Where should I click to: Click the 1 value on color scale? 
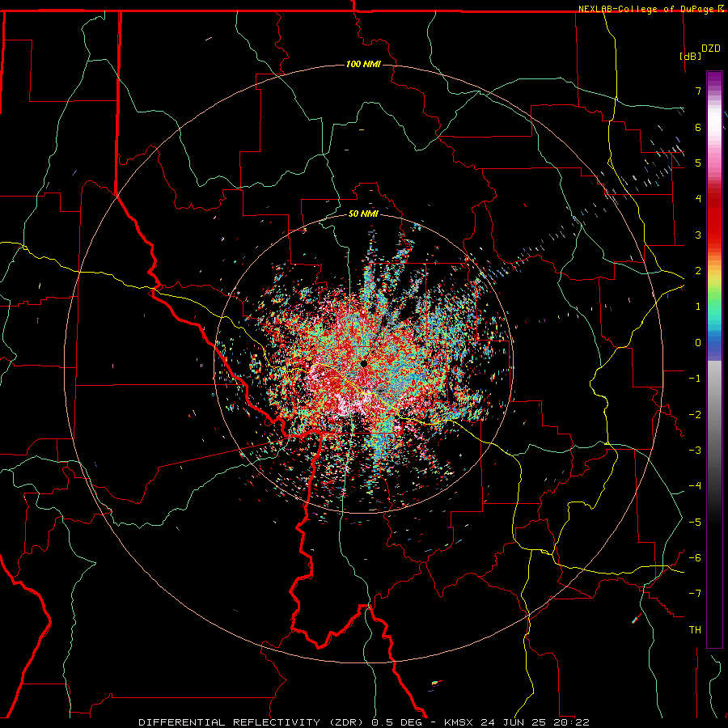coord(698,307)
